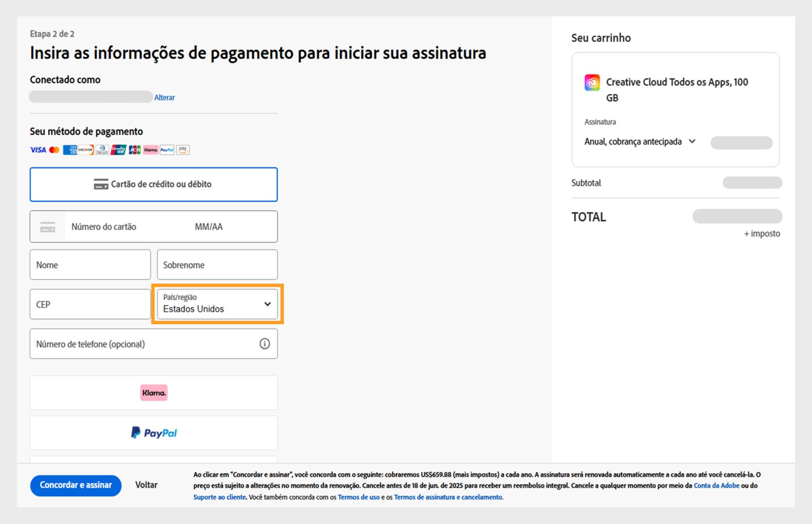This screenshot has width=812, height=524.
Task: Open the País/região dropdown showing Estados Unidos
Action: 217,304
